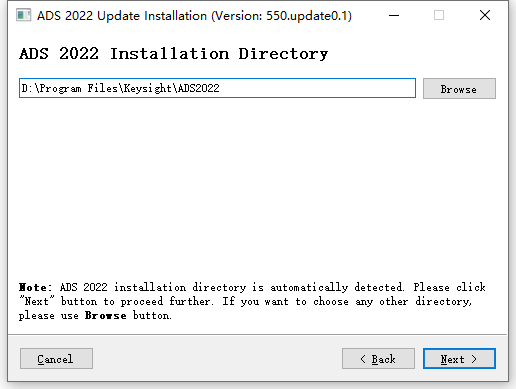Click the bold Note label in the message
Viewport: 516px width, 389px height.
(33, 287)
